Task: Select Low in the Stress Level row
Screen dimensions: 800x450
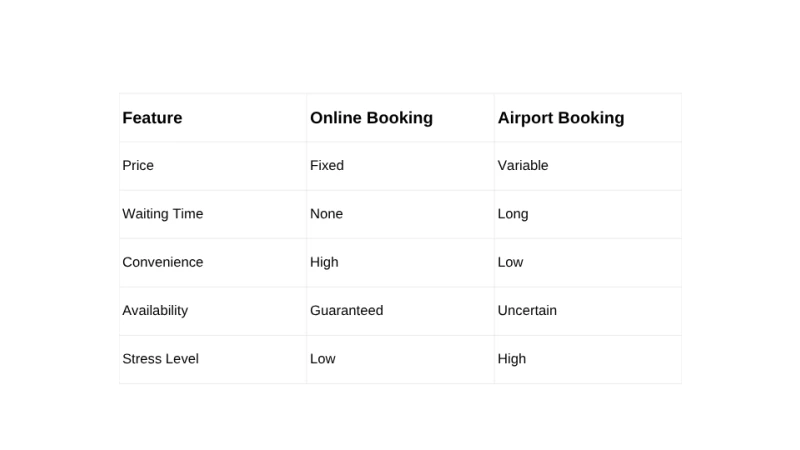Action: pyautogui.click(x=322, y=359)
